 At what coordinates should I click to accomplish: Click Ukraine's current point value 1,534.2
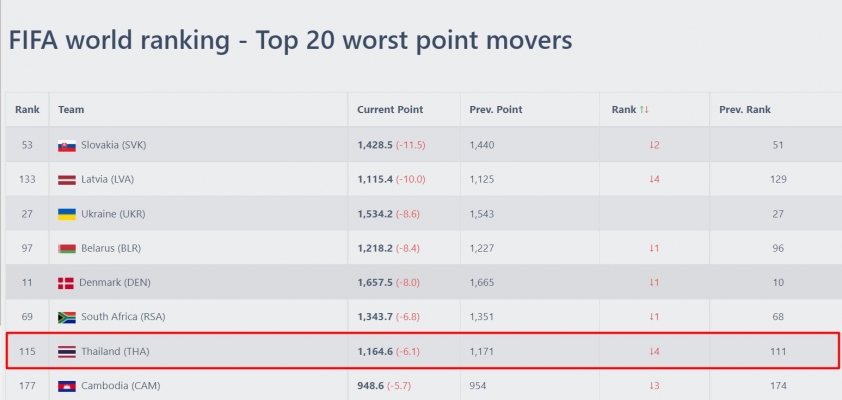click(x=375, y=214)
